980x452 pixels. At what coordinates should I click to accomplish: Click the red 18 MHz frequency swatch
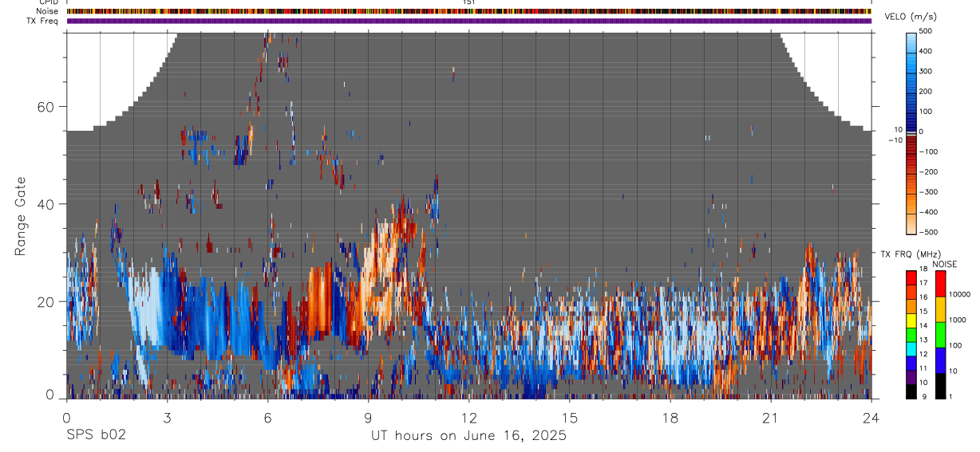pos(911,277)
